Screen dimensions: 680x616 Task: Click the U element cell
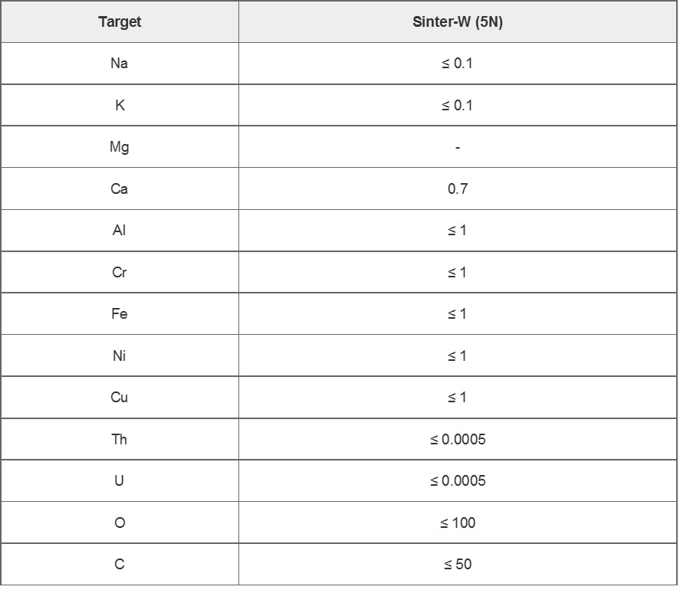click(x=120, y=480)
